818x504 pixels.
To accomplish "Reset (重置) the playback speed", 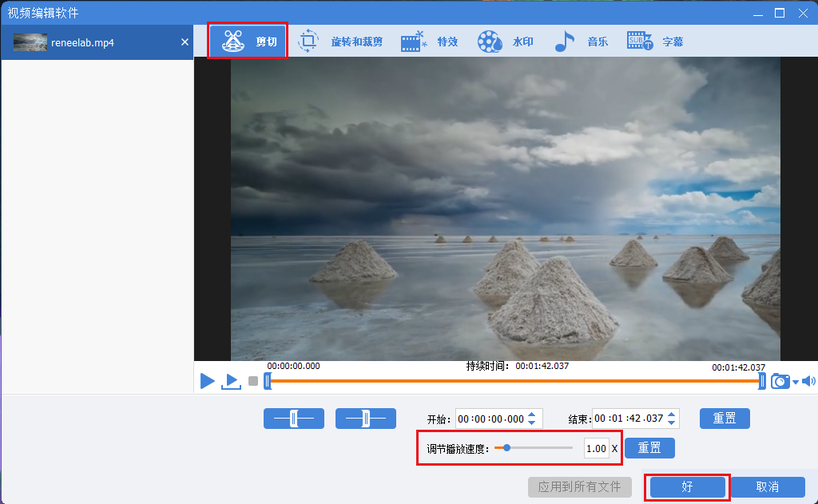I will pyautogui.click(x=649, y=448).
